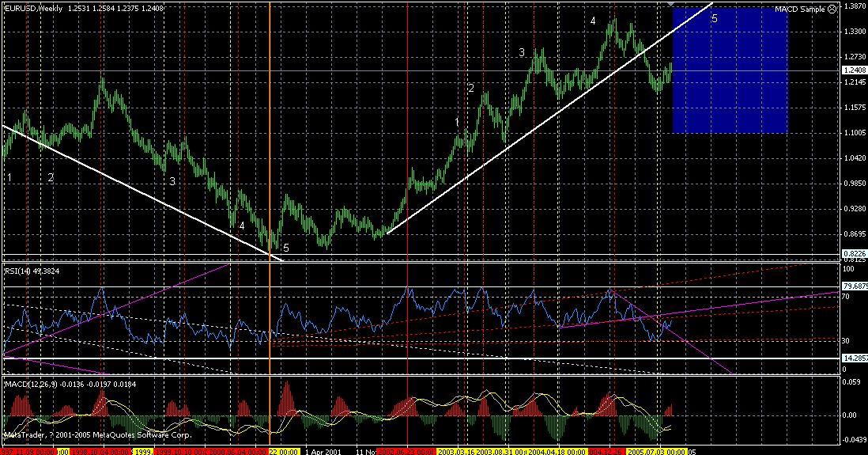Click the chart shift triangle marker at top

click(x=671, y=5)
